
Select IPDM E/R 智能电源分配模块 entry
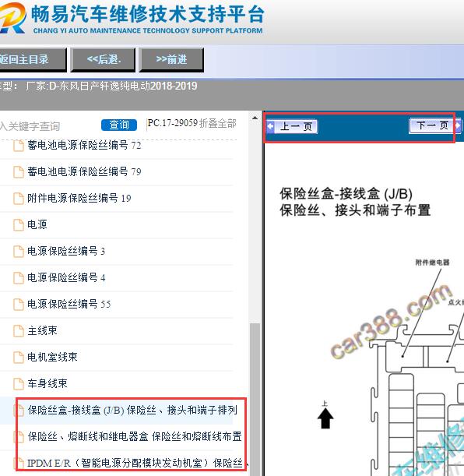click(x=136, y=463)
